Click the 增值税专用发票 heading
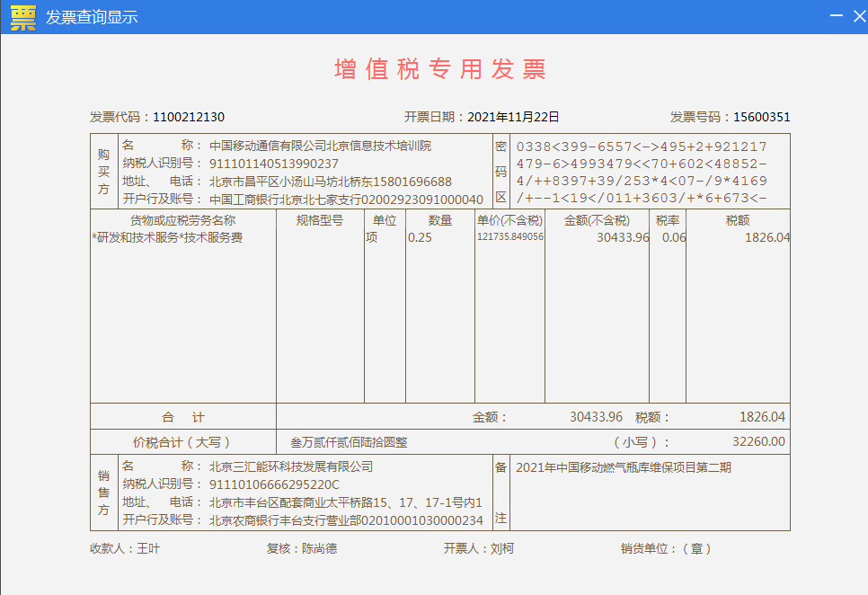This screenshot has height=595, width=868. pos(440,69)
